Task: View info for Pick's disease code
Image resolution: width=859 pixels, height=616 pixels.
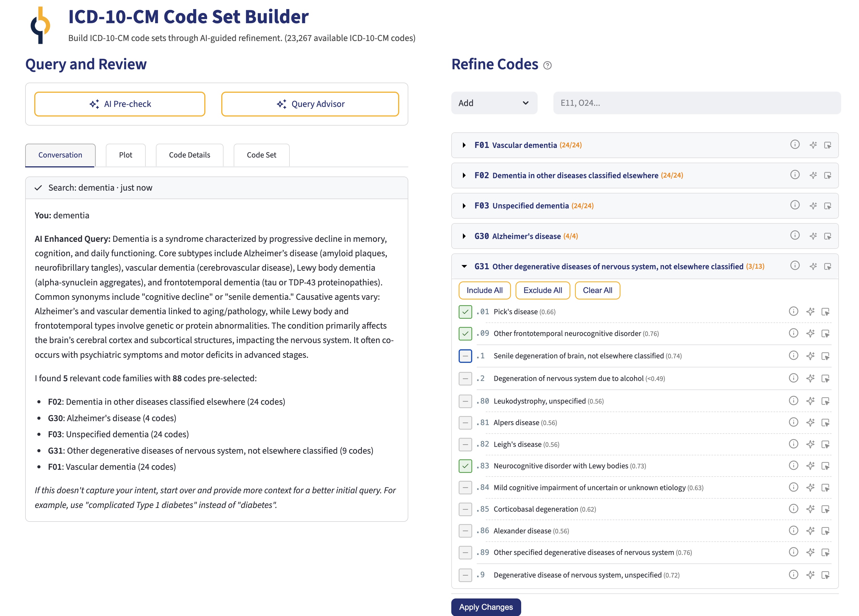Action: coord(793,312)
